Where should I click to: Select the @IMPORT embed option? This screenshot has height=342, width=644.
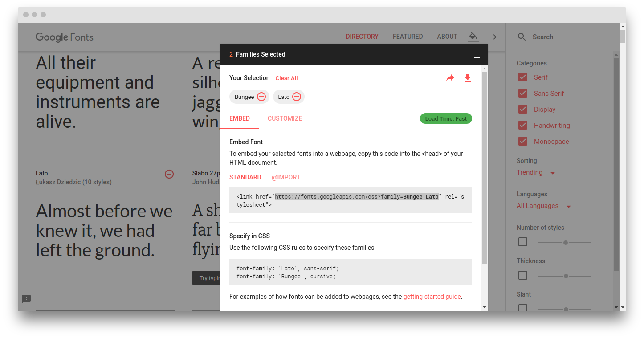coord(286,177)
